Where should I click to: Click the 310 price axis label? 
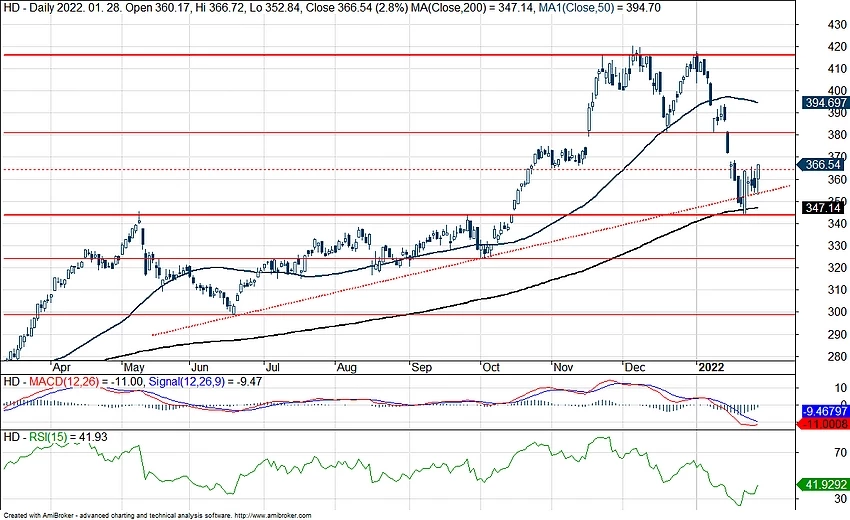click(x=837, y=290)
